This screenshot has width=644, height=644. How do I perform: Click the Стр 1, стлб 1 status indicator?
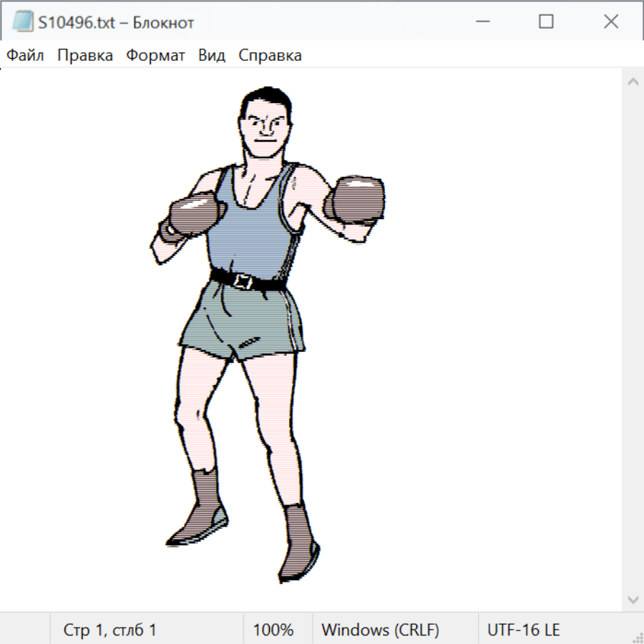coord(109,630)
